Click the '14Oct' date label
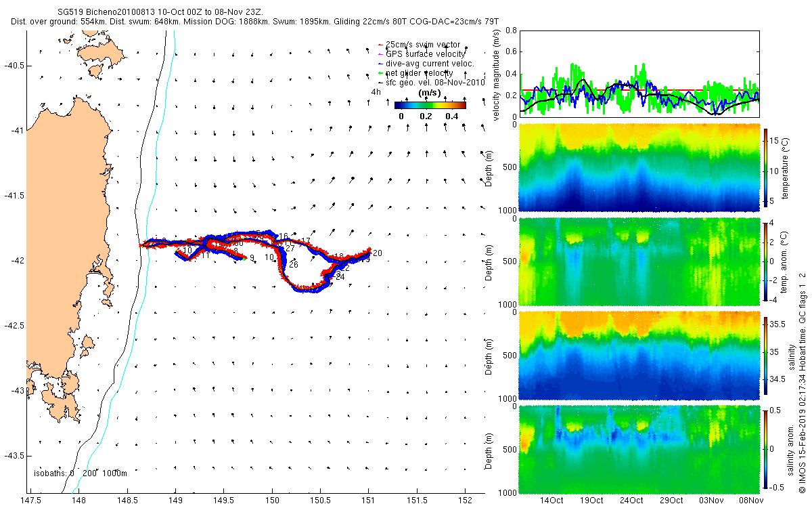The height and width of the screenshot is (508, 812). pos(551,500)
